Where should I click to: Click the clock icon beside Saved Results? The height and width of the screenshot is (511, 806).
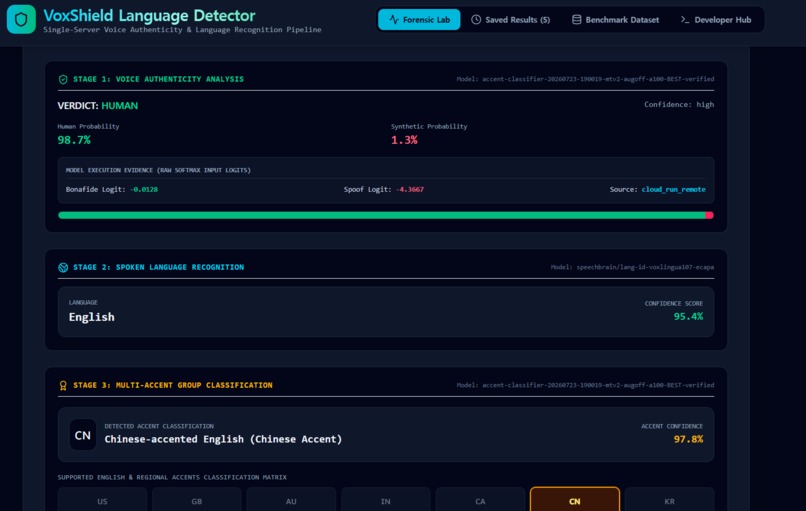(476, 20)
